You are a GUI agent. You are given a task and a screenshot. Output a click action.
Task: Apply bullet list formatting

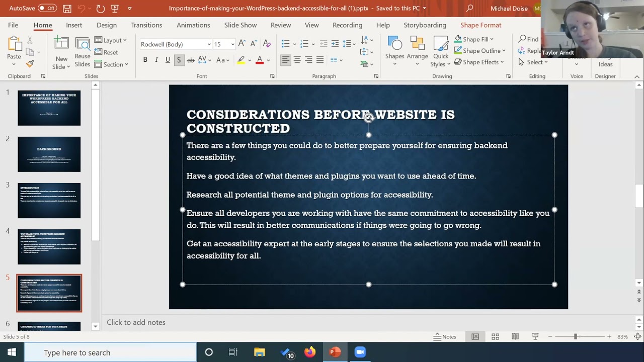[285, 44]
